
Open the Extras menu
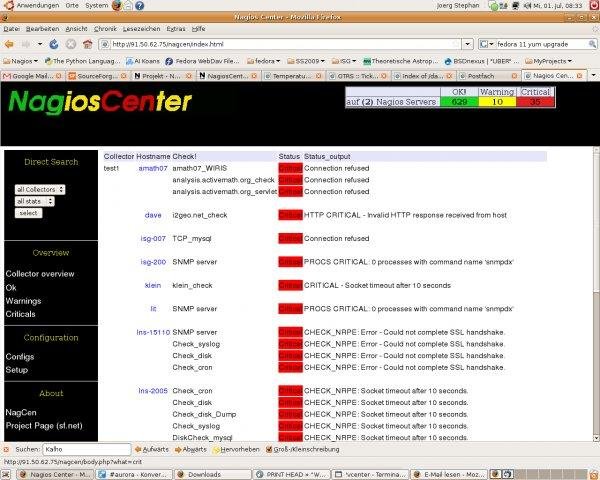click(x=176, y=29)
